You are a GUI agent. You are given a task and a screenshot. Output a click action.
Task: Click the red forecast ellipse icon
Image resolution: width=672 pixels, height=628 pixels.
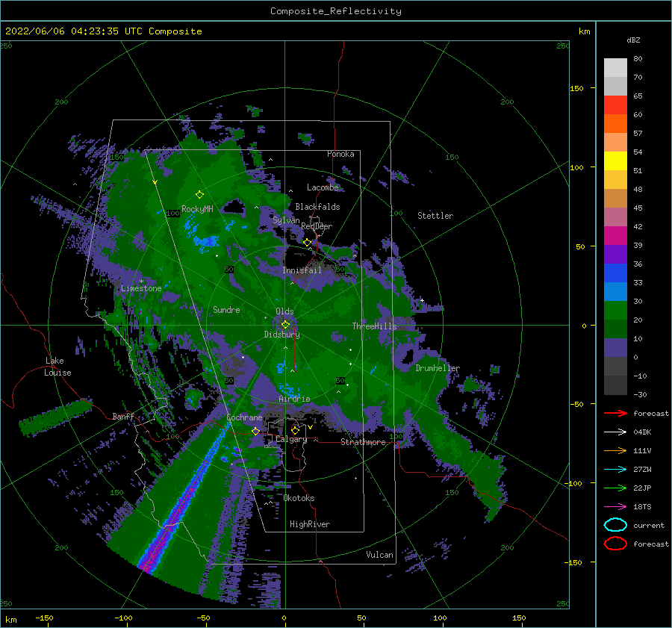click(x=615, y=544)
